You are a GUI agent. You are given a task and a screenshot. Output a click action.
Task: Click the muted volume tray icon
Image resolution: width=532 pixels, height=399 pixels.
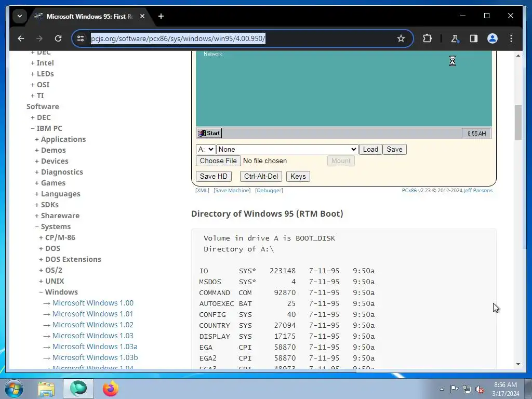(x=480, y=390)
